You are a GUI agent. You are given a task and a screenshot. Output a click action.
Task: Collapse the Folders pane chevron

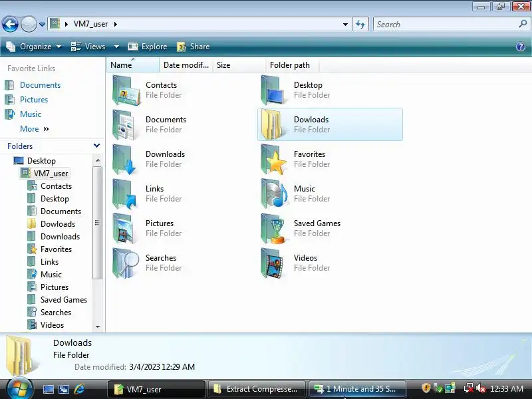96,146
